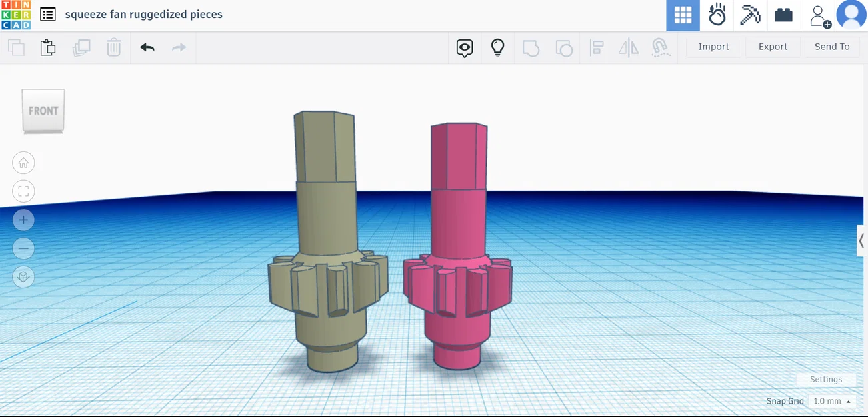The height and width of the screenshot is (417, 868).
Task: Expand the collapsed right-side shapes panel
Action: pos(862,241)
